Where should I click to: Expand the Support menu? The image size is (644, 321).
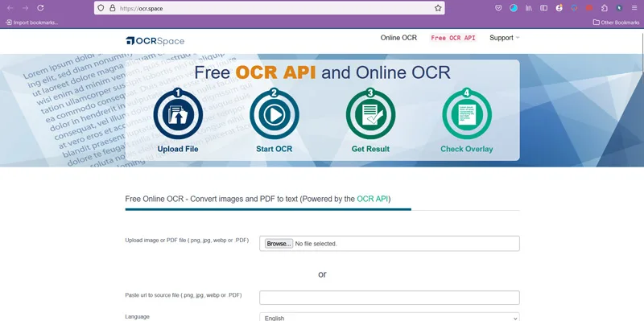(505, 38)
